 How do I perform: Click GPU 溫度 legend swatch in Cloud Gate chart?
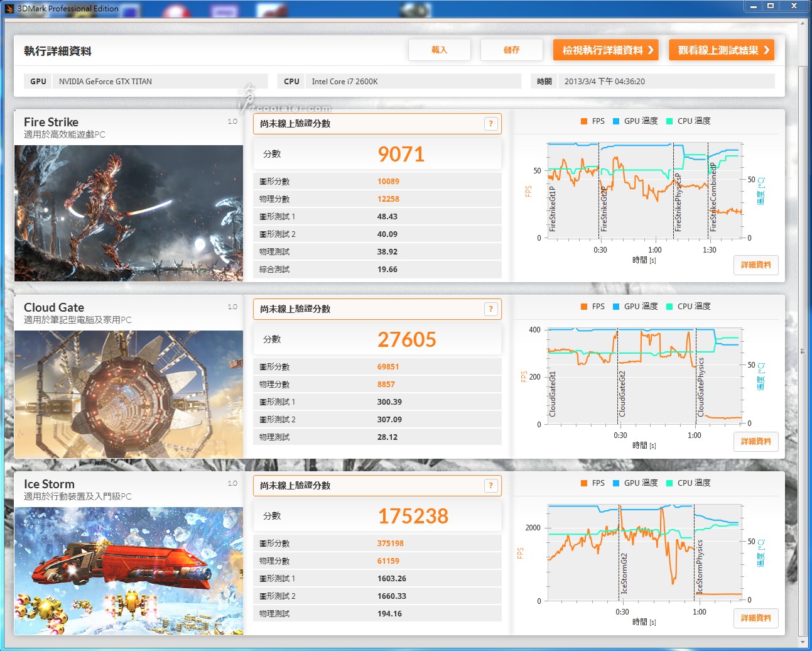(x=616, y=307)
